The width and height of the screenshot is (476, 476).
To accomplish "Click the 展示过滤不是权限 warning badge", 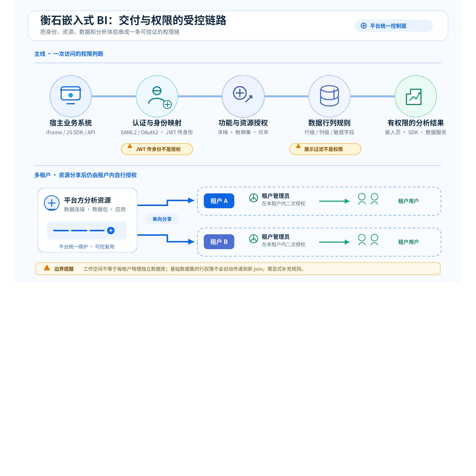I will 325,149.
